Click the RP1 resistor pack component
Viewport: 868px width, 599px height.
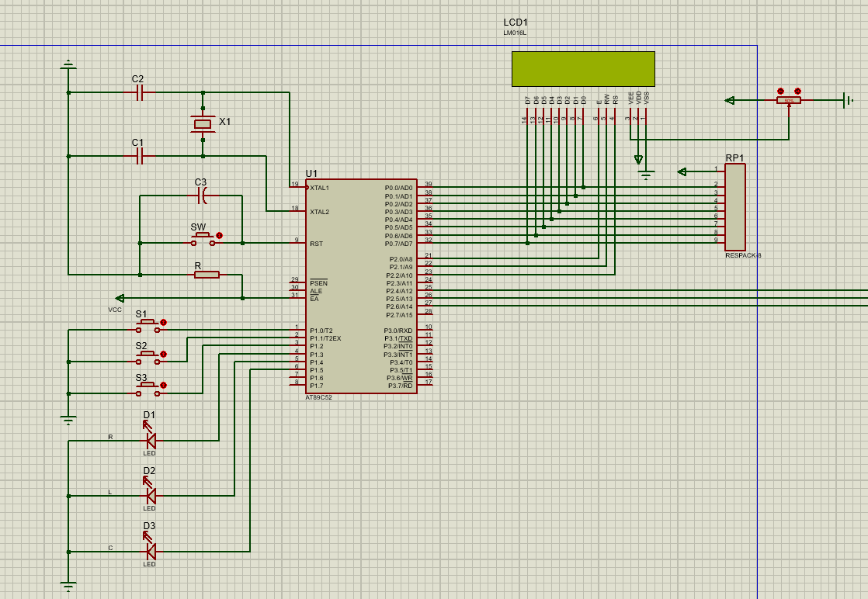tap(734, 206)
